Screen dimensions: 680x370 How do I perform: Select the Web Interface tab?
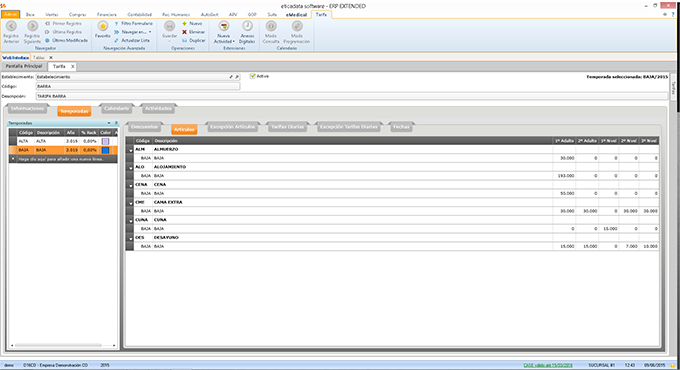coord(15,57)
